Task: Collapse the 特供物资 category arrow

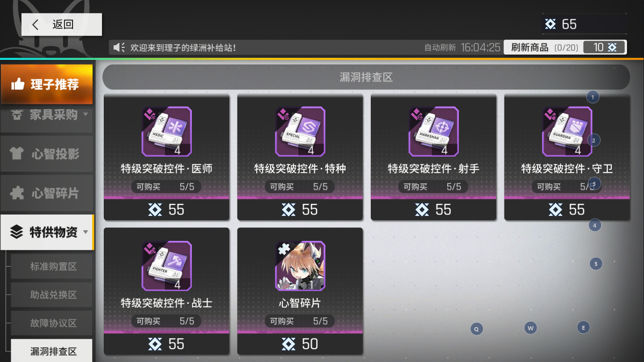Action: tap(85, 232)
